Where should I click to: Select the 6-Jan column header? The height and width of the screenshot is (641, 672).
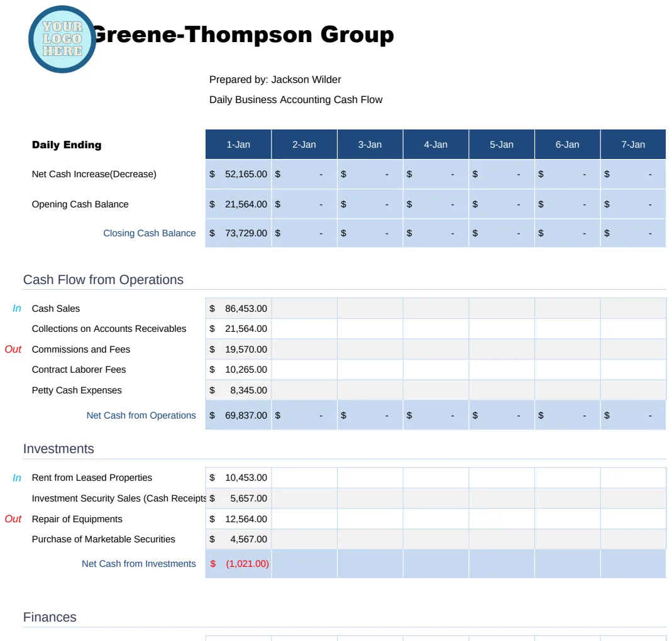(568, 145)
